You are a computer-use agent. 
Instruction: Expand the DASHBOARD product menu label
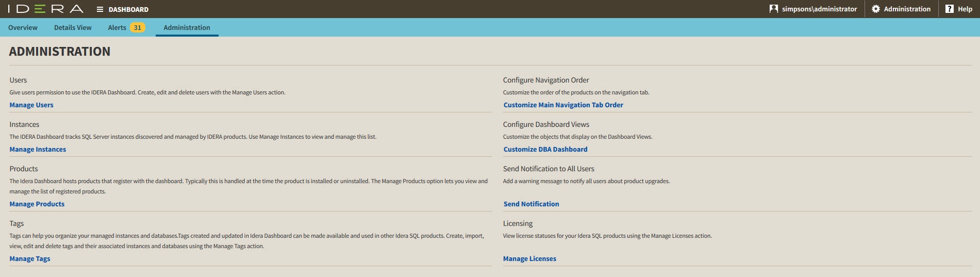[128, 9]
